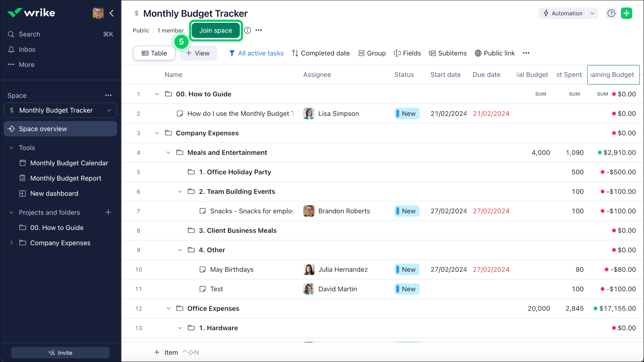Viewport: 644px width, 362px height.
Task: Open Automation dropdown arrow
Action: tap(592, 13)
